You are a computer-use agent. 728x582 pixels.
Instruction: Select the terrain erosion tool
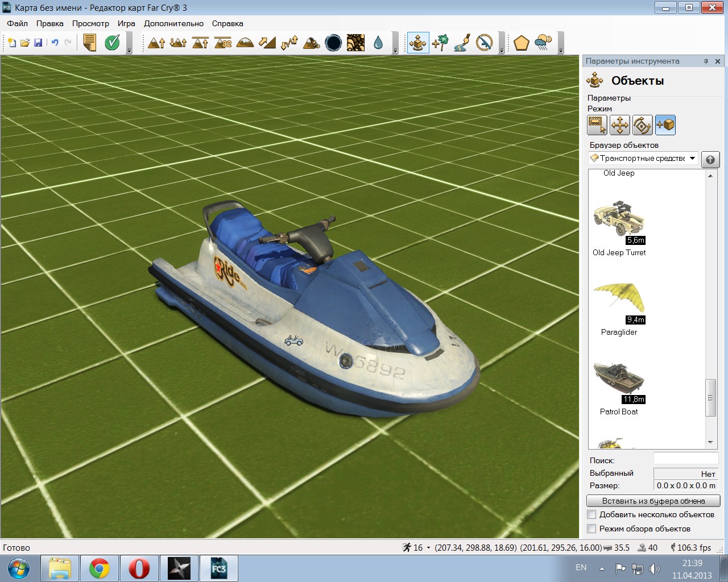(x=312, y=43)
